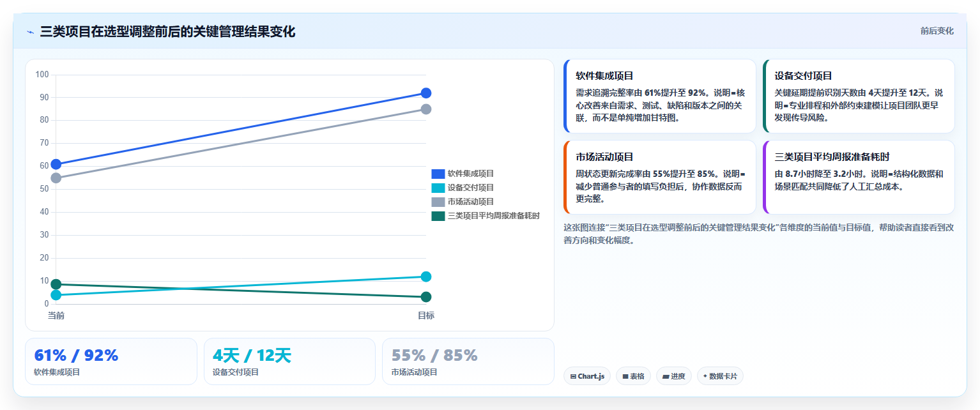Click the gray data point at 55

pyautogui.click(x=56, y=178)
